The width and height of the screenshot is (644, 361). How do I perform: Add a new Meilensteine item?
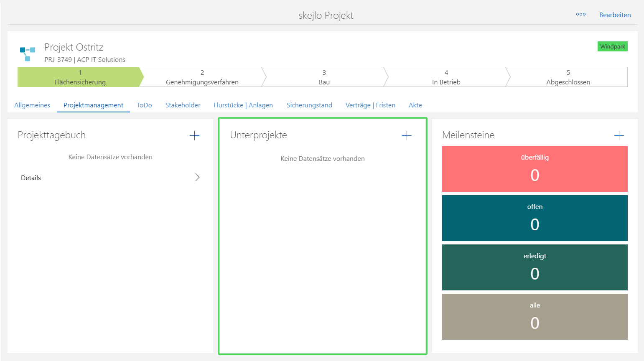point(619,135)
